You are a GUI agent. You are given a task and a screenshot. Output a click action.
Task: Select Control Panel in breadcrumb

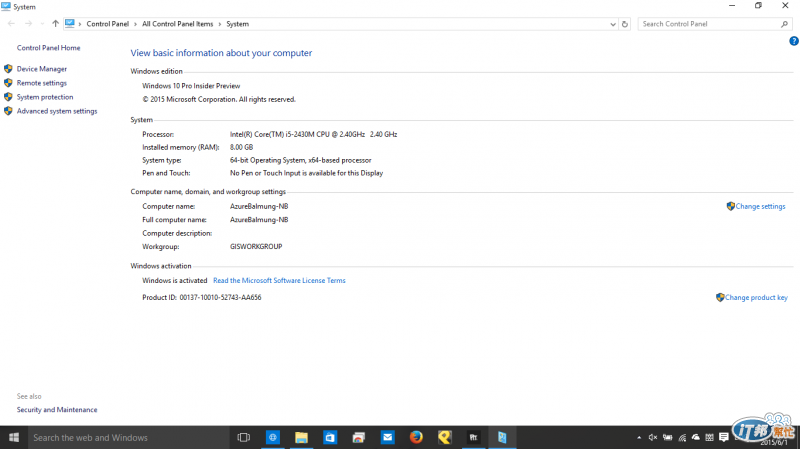[x=108, y=24]
